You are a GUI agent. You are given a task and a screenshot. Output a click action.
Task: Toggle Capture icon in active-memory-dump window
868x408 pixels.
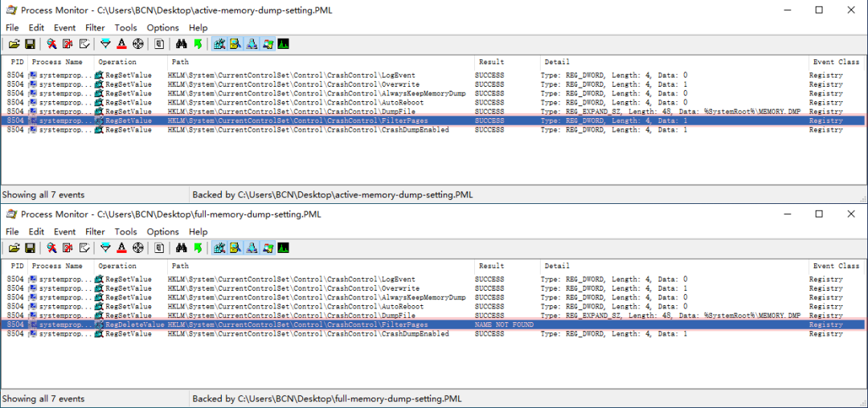51,44
